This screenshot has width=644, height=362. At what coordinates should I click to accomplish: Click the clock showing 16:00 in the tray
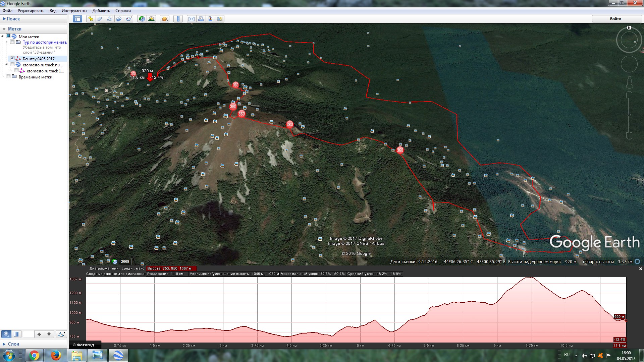(x=626, y=353)
